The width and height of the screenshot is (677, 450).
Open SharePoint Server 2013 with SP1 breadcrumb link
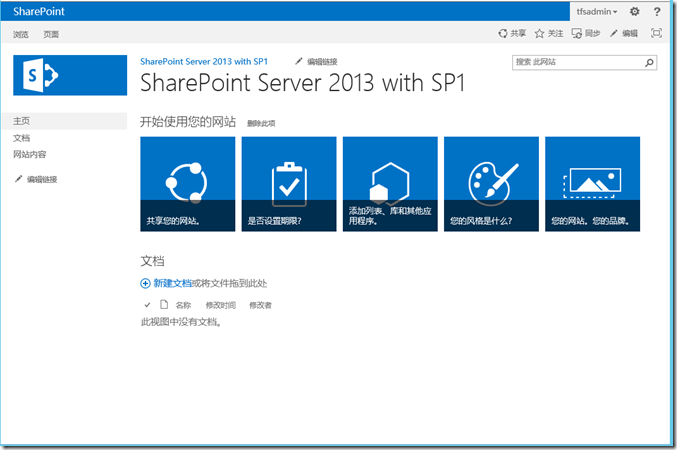204,61
